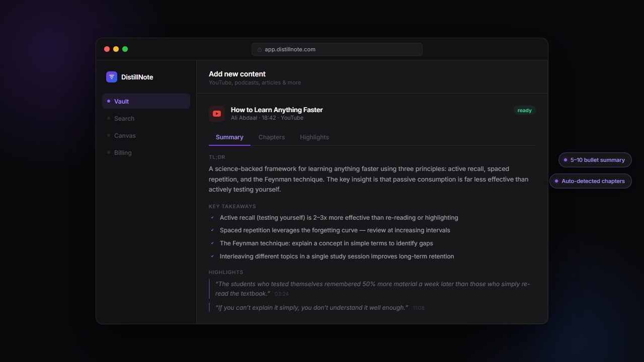The height and width of the screenshot is (362, 644).
Task: Open Search in the sidebar
Action: (146, 118)
